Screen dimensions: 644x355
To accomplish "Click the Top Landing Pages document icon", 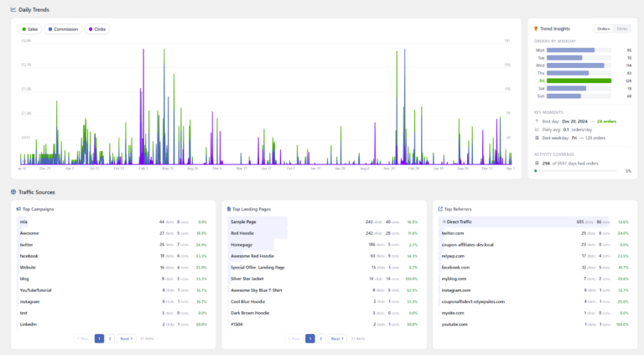I will [229, 209].
